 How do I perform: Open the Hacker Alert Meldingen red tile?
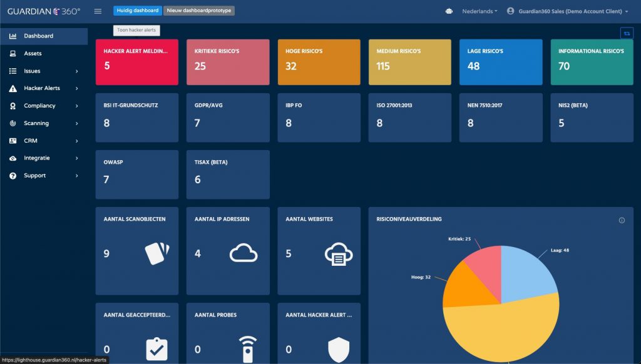click(136, 62)
